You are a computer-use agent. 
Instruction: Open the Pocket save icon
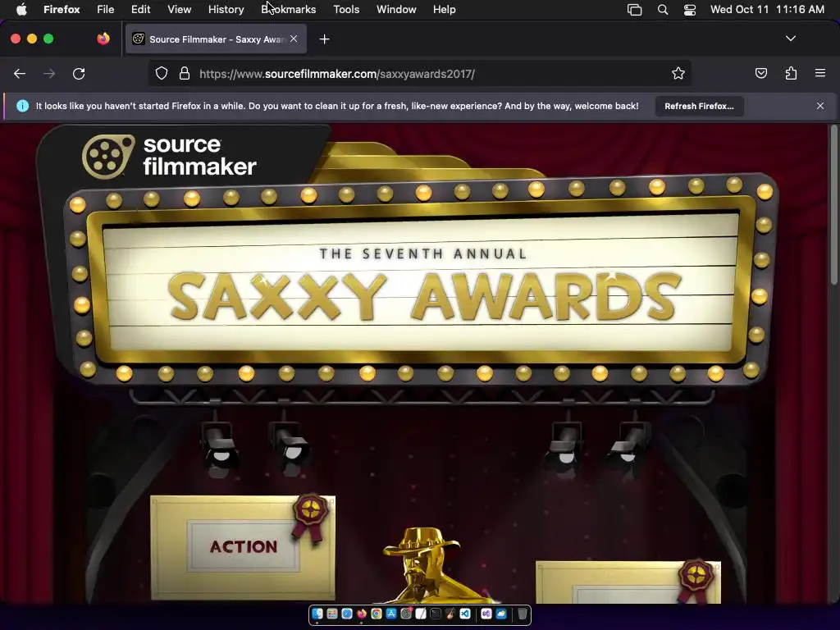click(x=760, y=73)
